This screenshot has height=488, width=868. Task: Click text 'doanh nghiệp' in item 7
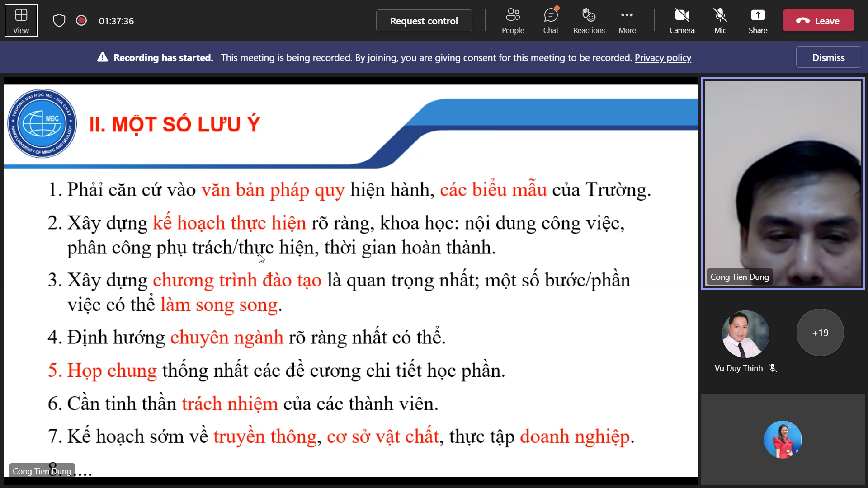click(575, 437)
